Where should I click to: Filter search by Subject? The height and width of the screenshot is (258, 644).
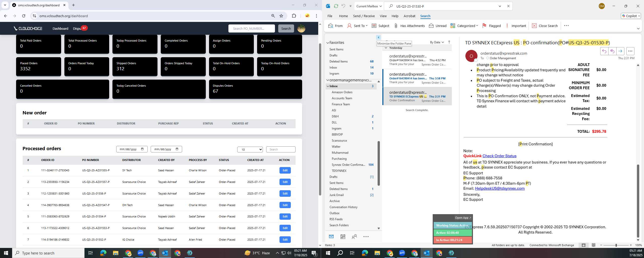point(380,26)
